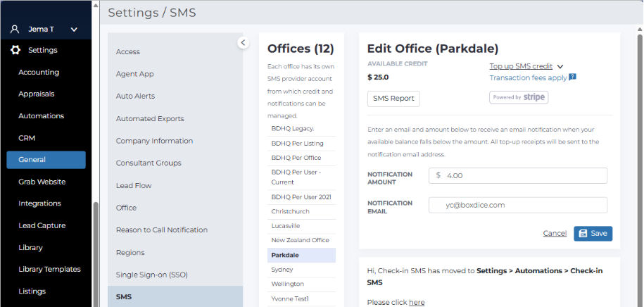Open Grab Website in the sidebar

42,182
